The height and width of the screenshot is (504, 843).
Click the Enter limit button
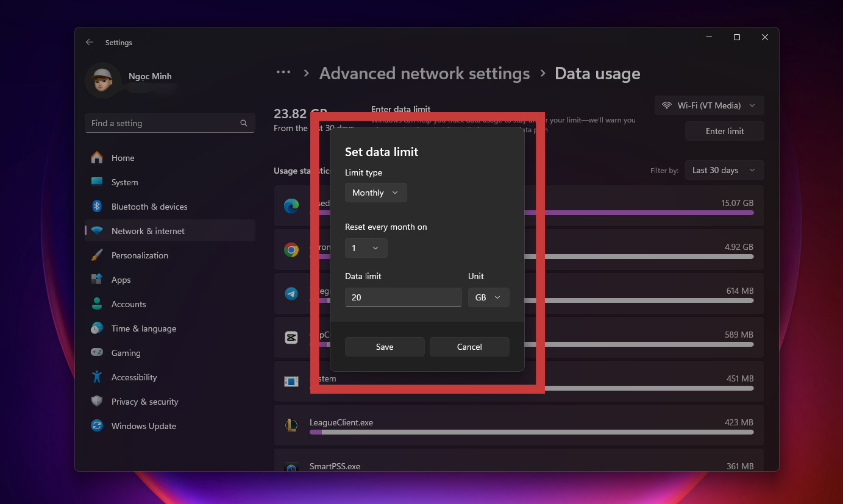pyautogui.click(x=725, y=131)
